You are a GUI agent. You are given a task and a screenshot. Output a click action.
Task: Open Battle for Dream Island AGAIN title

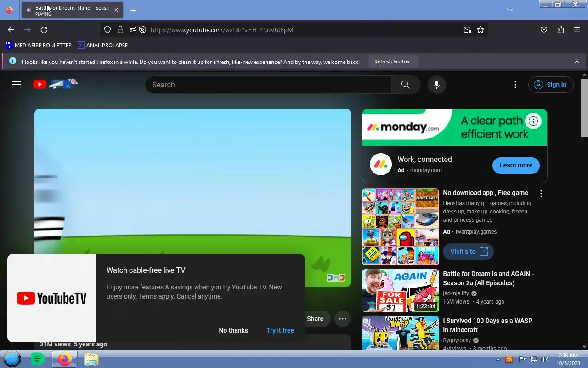point(488,278)
